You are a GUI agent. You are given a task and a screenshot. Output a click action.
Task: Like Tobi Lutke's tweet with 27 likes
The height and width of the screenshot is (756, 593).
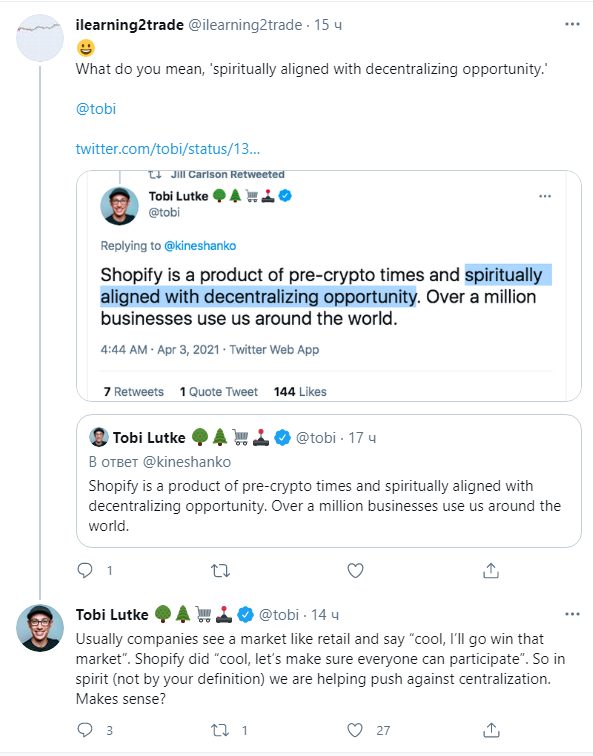point(355,730)
